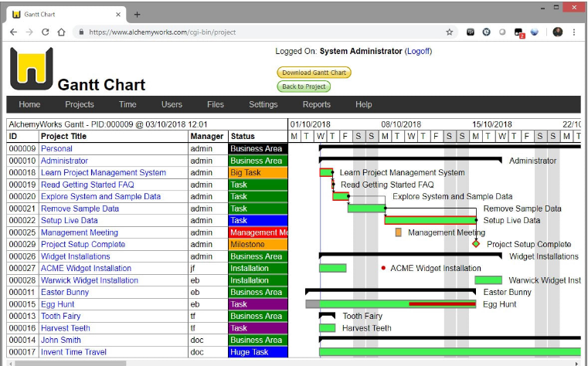Open the Settings menu item
Screen dimensions: 588x366
click(263, 105)
